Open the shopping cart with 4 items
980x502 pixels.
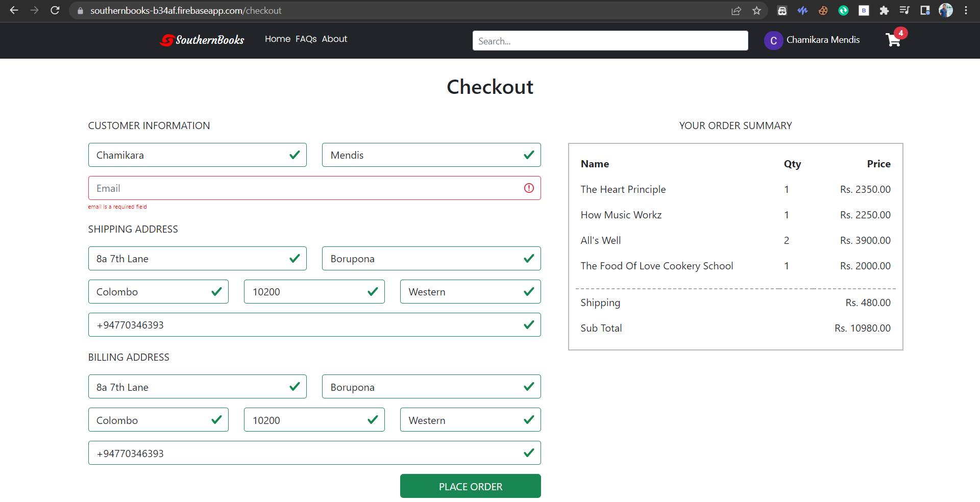click(893, 40)
